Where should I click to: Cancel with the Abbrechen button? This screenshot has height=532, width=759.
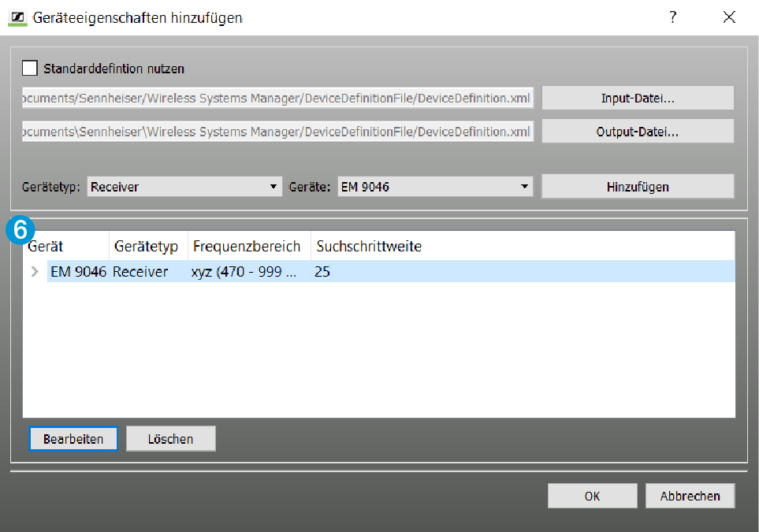tap(690, 496)
